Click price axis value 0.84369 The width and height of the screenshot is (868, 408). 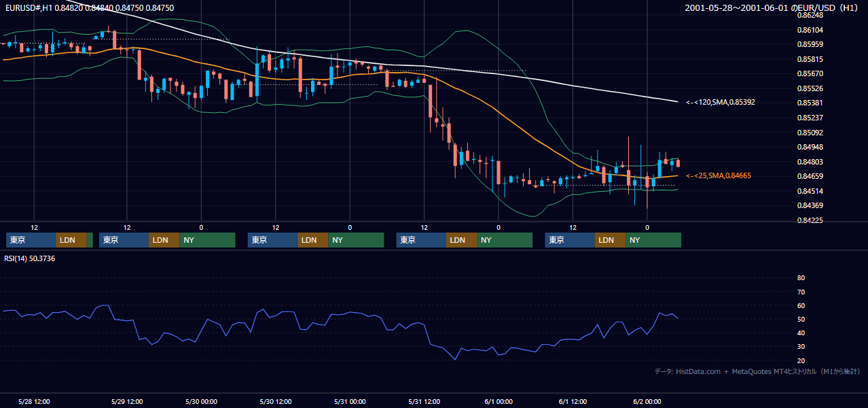(810, 205)
